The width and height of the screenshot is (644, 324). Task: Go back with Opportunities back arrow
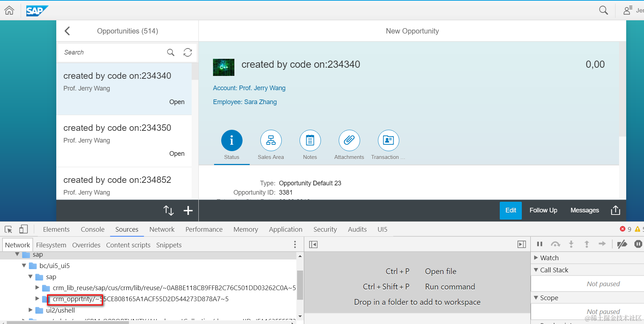(x=67, y=31)
